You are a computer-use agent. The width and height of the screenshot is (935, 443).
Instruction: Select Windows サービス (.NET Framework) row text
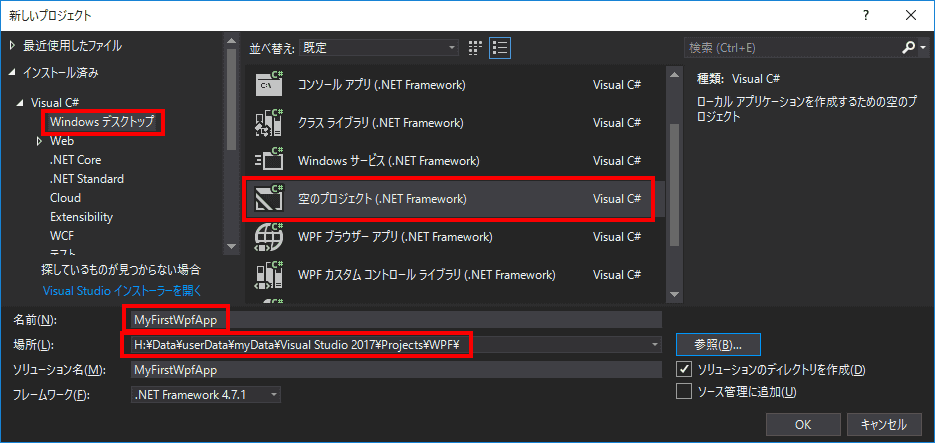388,160
